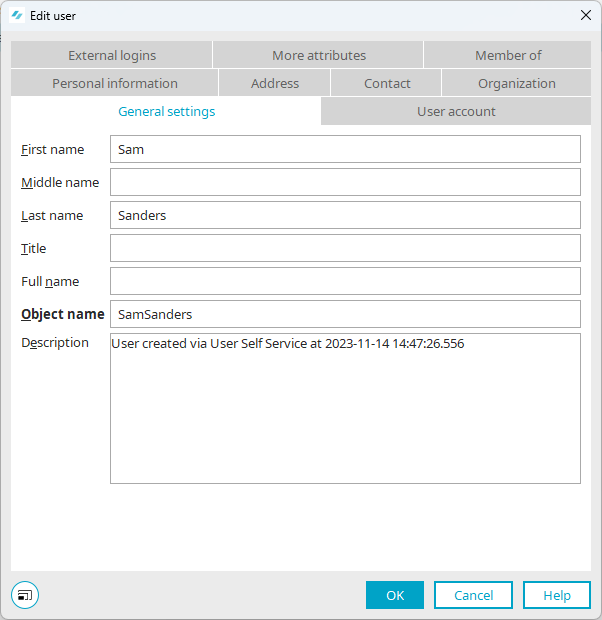Switch to the External logins tab
Viewport: 602px width, 620px height.
(112, 55)
